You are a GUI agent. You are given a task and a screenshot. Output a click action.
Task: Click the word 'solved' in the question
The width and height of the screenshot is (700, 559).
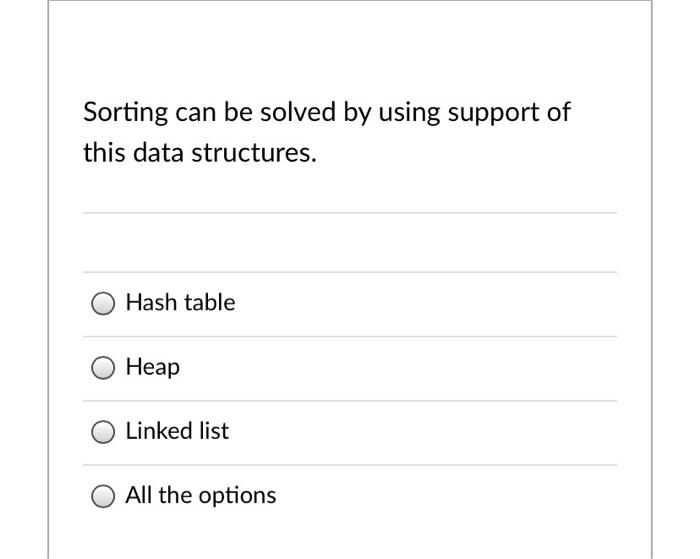(x=298, y=111)
